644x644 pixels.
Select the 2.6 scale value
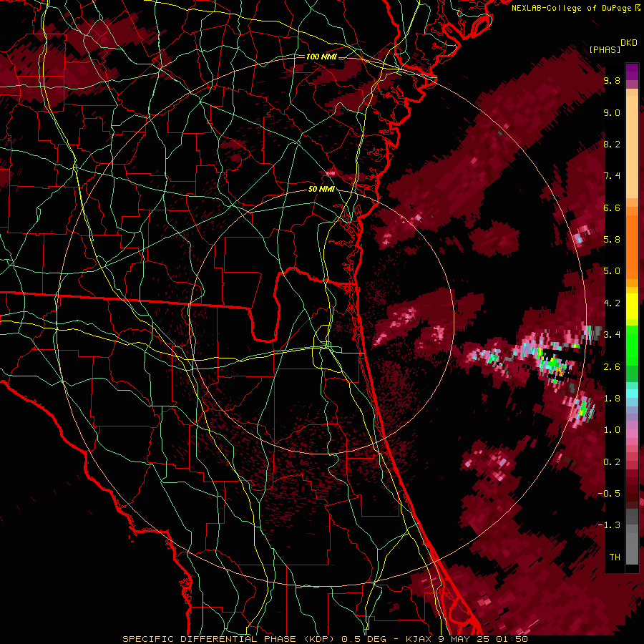click(x=612, y=367)
